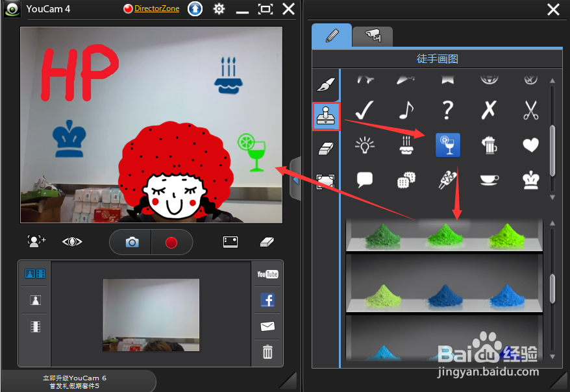Pick the music note stamp
The width and height of the screenshot is (570, 392).
(406, 110)
